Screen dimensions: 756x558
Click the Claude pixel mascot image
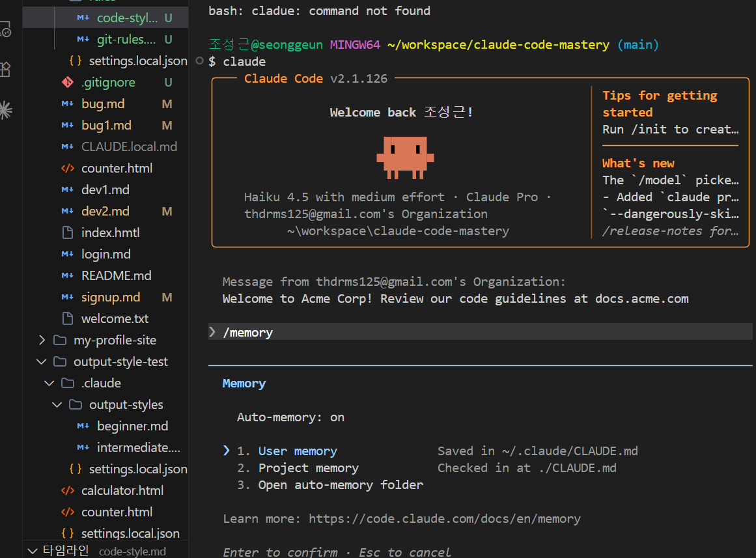pyautogui.click(x=405, y=157)
